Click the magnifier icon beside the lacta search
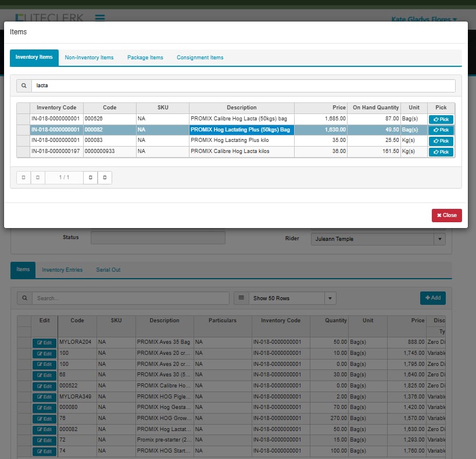 pyautogui.click(x=24, y=86)
